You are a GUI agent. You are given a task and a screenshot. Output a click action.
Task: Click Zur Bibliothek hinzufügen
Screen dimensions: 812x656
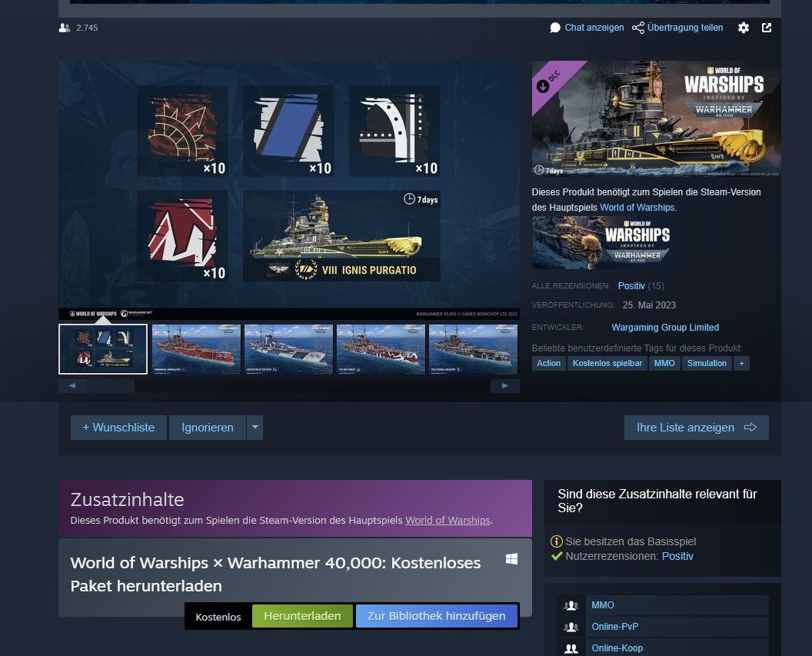point(437,616)
